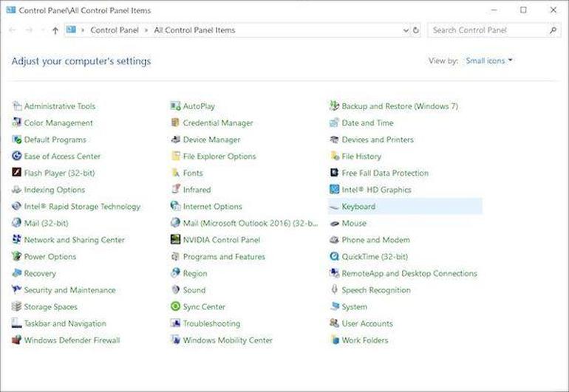
Task: Open the Work Folders icon
Action: [334, 340]
